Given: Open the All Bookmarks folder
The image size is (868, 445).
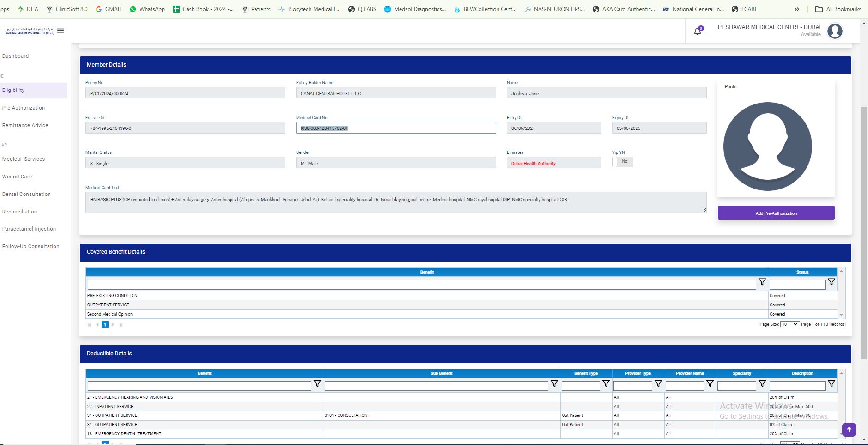Looking at the screenshot, I should pyautogui.click(x=838, y=9).
